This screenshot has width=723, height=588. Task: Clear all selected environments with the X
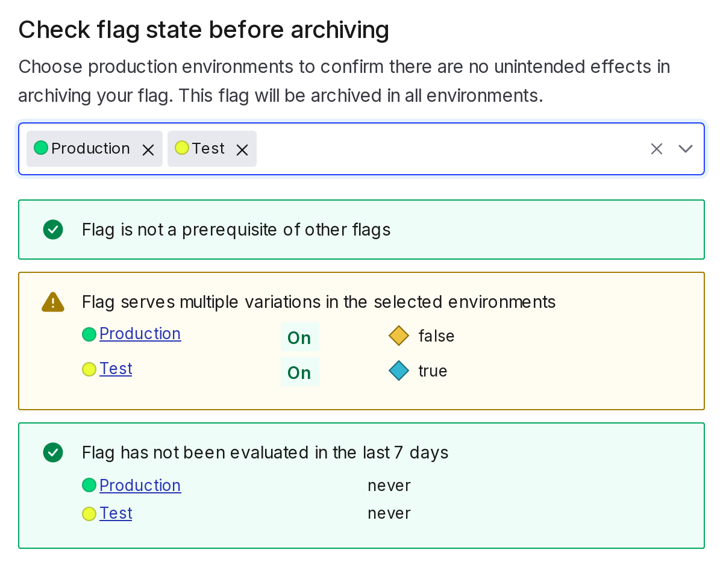pyautogui.click(x=656, y=148)
